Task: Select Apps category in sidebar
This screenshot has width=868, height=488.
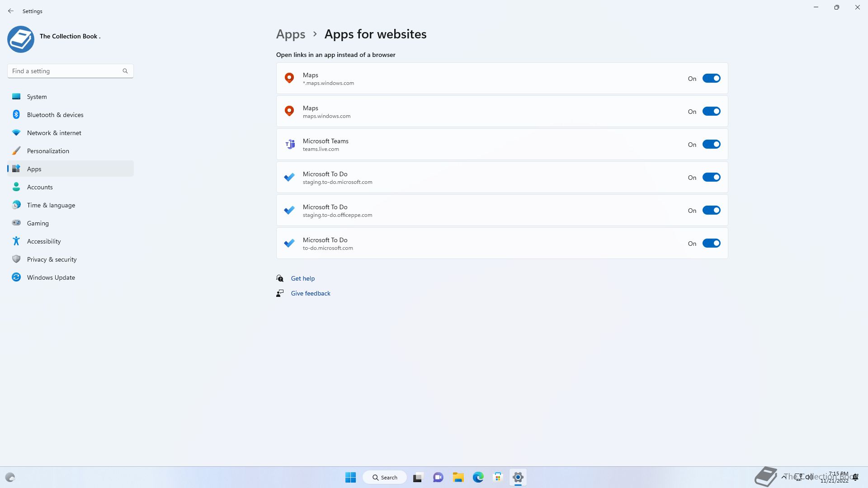Action: point(70,169)
